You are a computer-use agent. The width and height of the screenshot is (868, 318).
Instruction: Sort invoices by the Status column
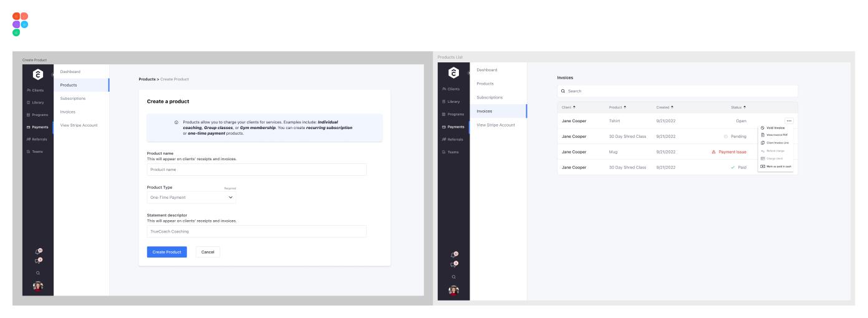738,107
